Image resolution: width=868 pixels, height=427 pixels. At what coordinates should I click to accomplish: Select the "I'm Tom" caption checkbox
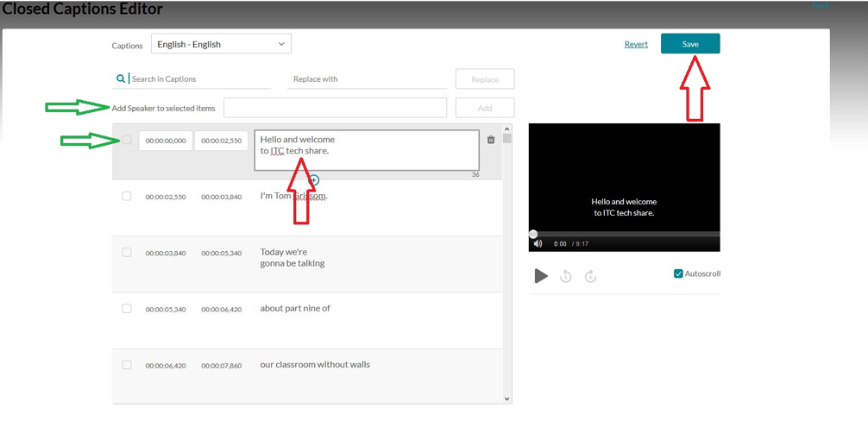[127, 197]
